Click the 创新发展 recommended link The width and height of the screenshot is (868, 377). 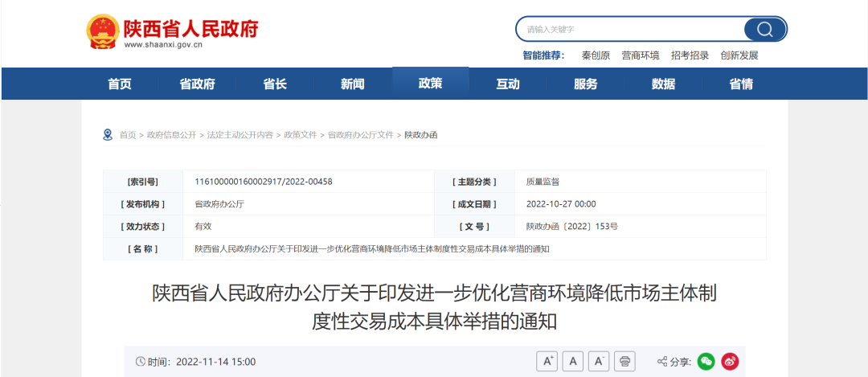coord(739,55)
